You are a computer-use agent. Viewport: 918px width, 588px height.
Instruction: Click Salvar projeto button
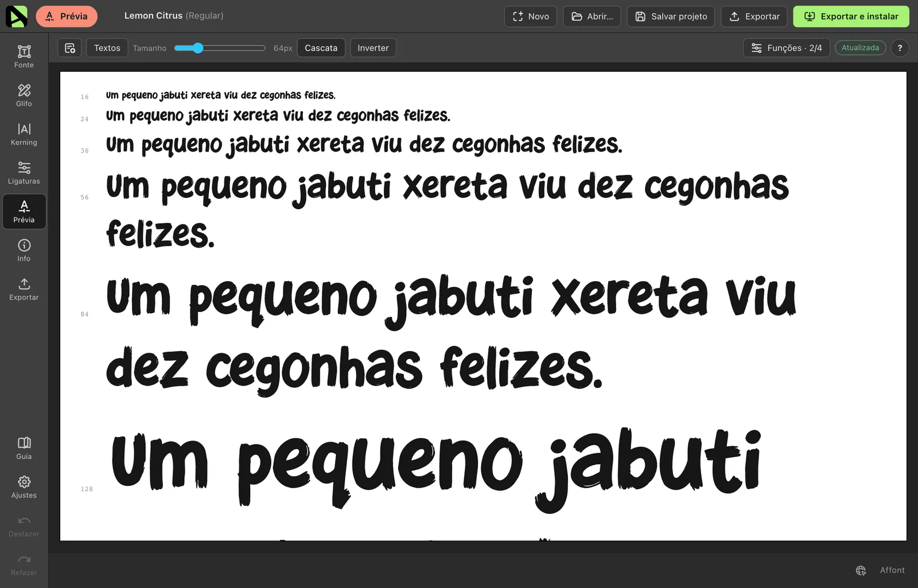coord(671,17)
